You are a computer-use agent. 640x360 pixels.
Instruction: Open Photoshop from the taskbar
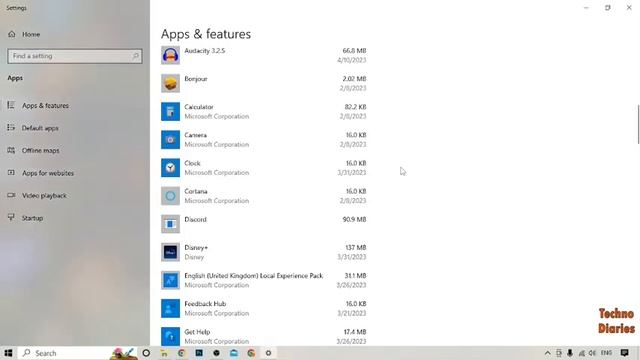pos(199,353)
